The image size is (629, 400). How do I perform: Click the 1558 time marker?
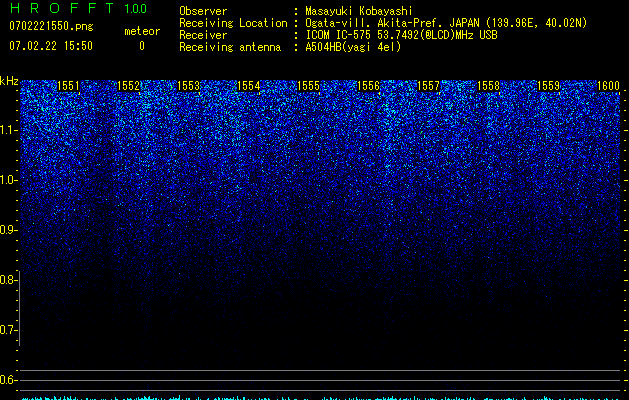(x=489, y=86)
